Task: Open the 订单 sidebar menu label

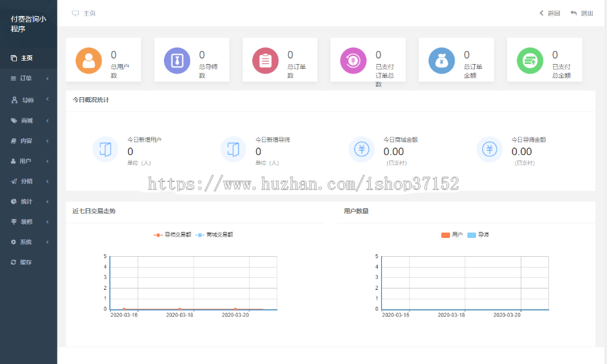Action: pos(26,78)
